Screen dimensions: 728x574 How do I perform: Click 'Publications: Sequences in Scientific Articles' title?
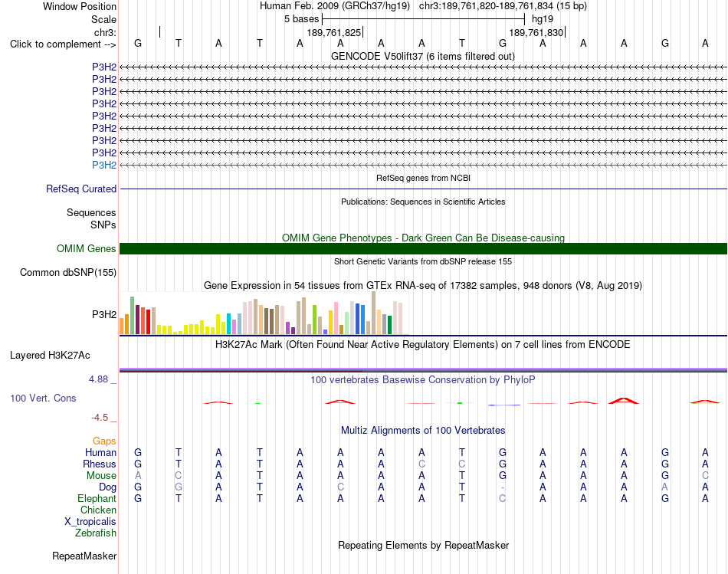coord(423,202)
